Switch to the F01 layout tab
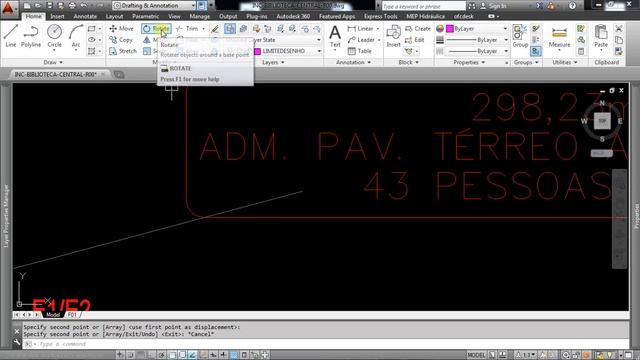This screenshot has width=640, height=360. (x=72, y=315)
